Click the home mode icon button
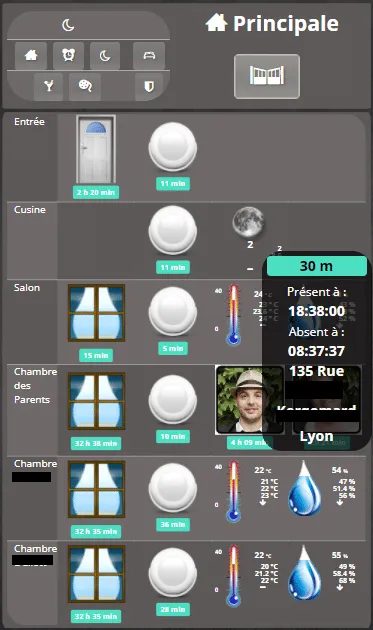This screenshot has height=630, width=373. click(31, 55)
